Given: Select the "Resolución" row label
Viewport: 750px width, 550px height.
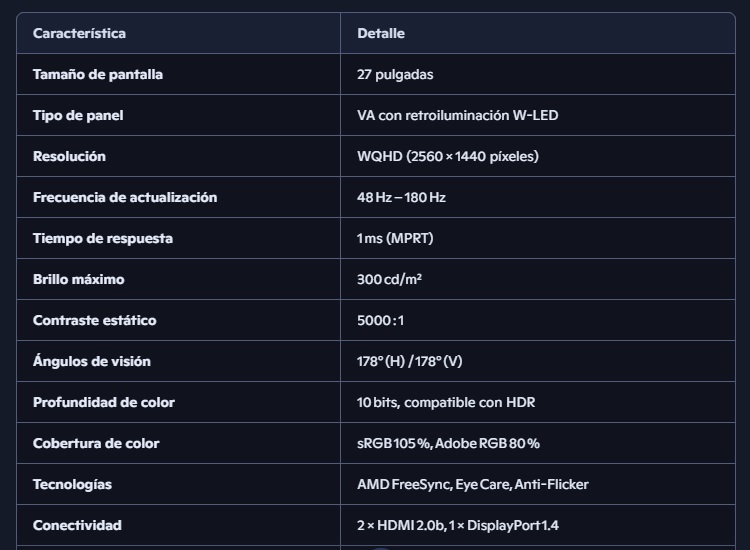Looking at the screenshot, I should tap(69, 156).
